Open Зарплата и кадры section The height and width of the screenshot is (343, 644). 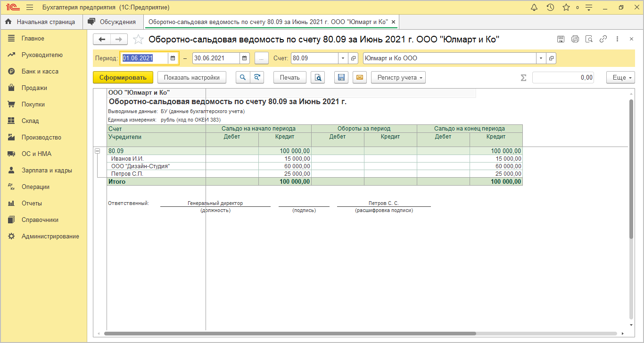[x=47, y=171]
